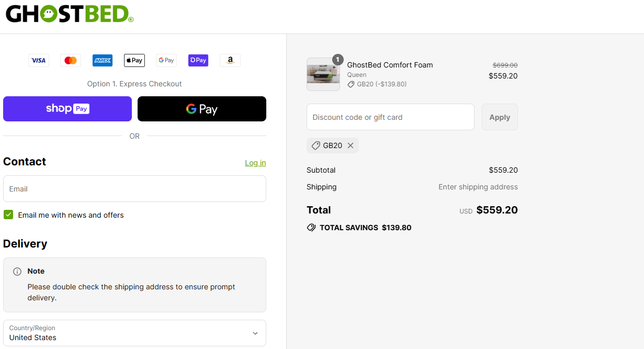Check out with the black G Pay button
The width and height of the screenshot is (644, 349).
pos(202,109)
